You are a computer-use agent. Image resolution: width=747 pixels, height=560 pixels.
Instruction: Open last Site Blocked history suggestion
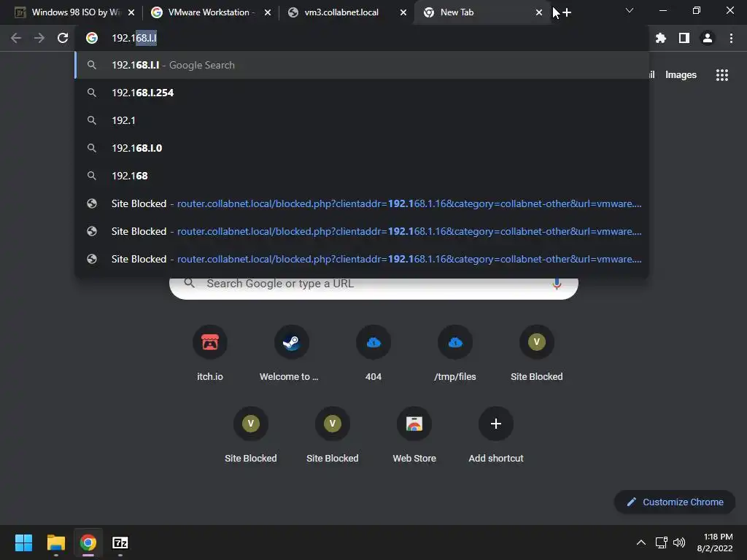pyautogui.click(x=362, y=259)
